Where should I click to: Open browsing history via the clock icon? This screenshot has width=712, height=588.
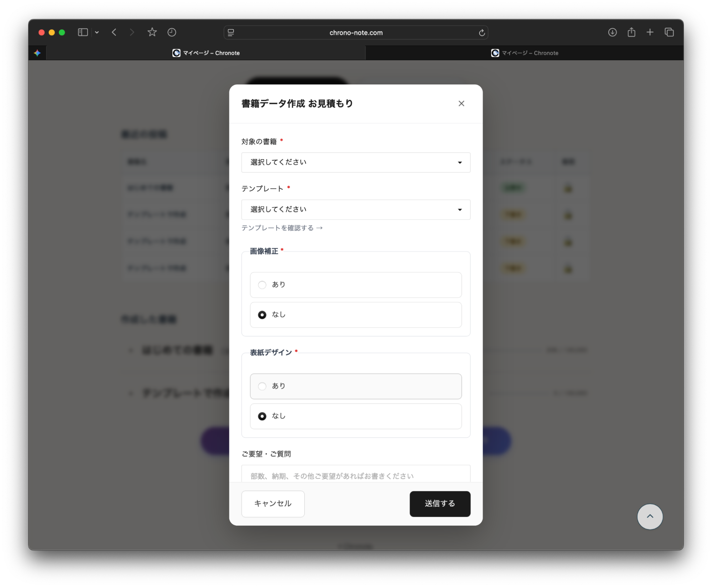(172, 32)
